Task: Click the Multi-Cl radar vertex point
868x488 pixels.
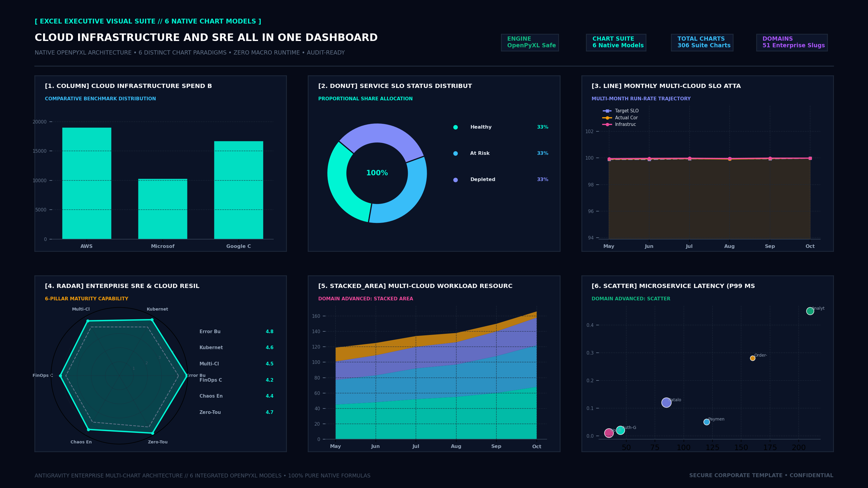Action: [88, 321]
